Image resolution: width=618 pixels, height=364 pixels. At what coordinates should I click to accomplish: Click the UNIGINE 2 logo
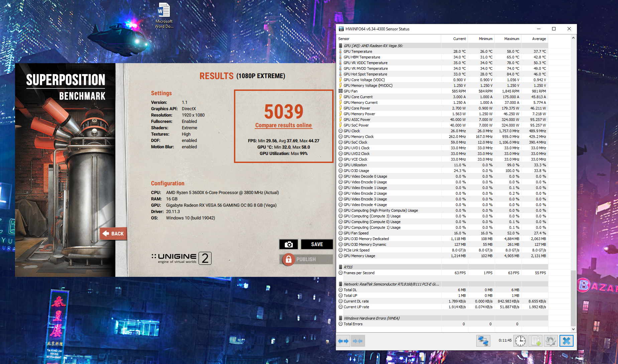[181, 258]
